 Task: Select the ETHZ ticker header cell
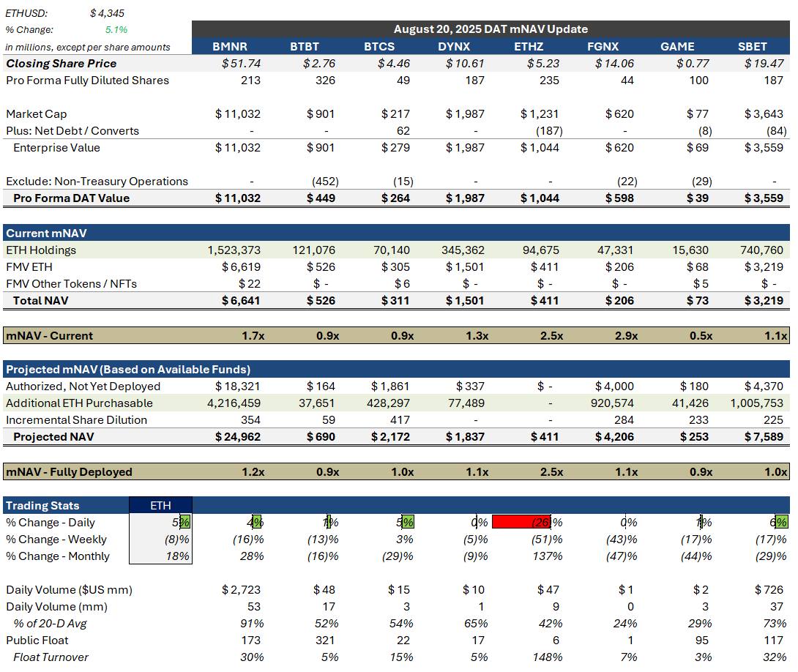[x=529, y=47]
